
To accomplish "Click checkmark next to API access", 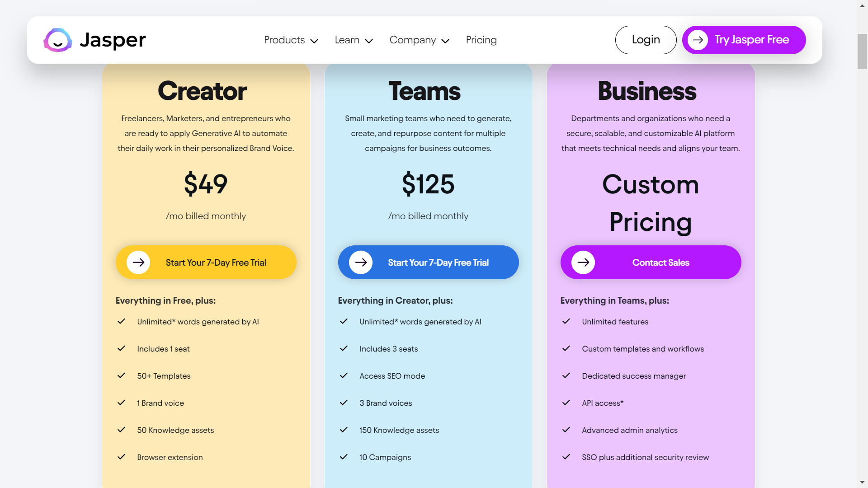I will (x=566, y=403).
